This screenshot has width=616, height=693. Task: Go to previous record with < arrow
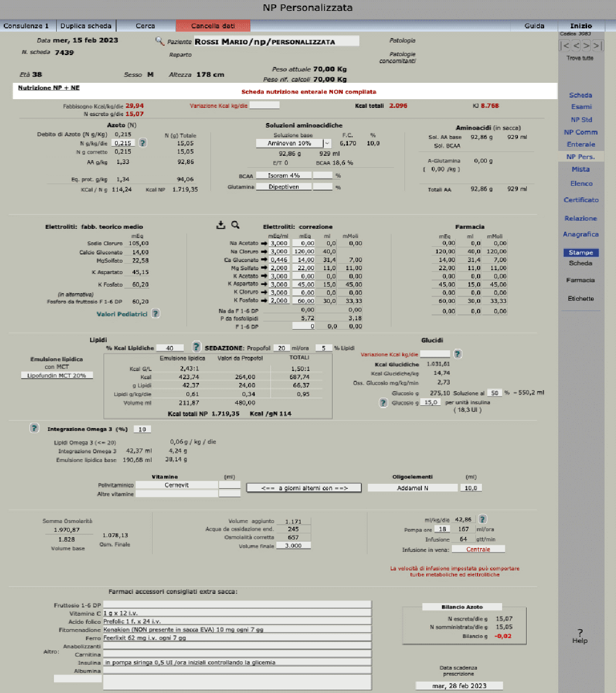click(x=576, y=46)
